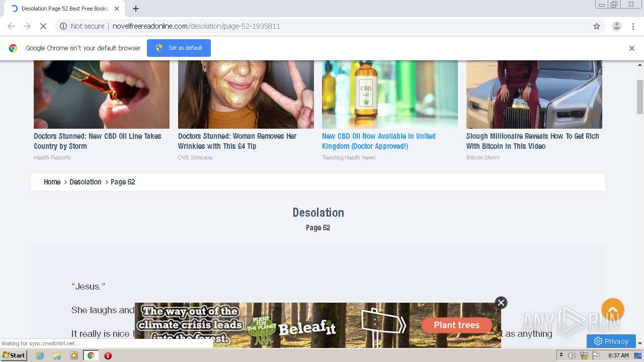Dismiss the default browser notification bar
Image resolution: width=644 pixels, height=362 pixels.
point(632,48)
